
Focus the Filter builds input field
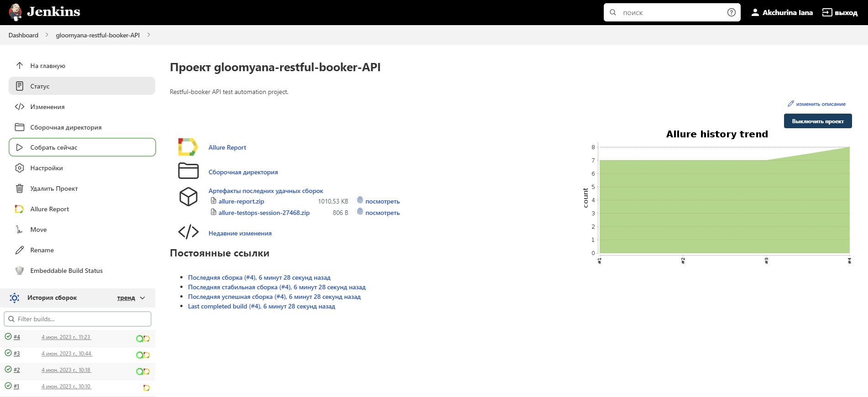pos(78,319)
